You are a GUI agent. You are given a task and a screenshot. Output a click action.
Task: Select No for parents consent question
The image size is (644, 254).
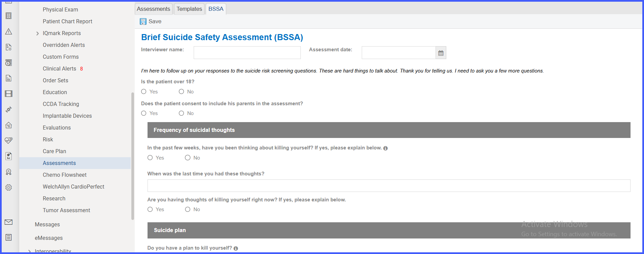(x=182, y=113)
